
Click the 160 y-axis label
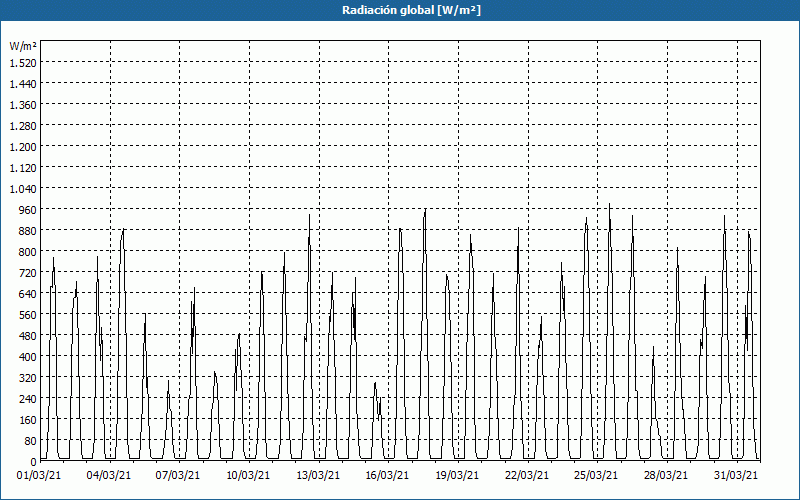tap(28, 420)
